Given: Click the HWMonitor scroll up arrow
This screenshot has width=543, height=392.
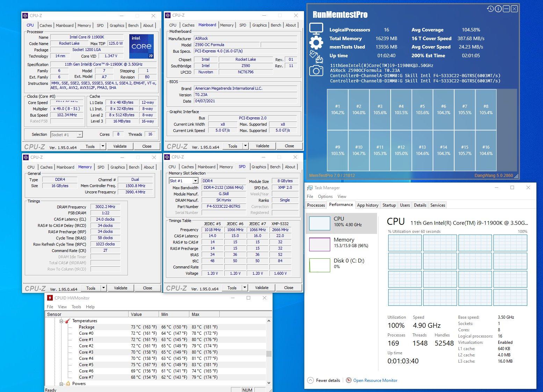Looking at the screenshot, I should pos(269,321).
